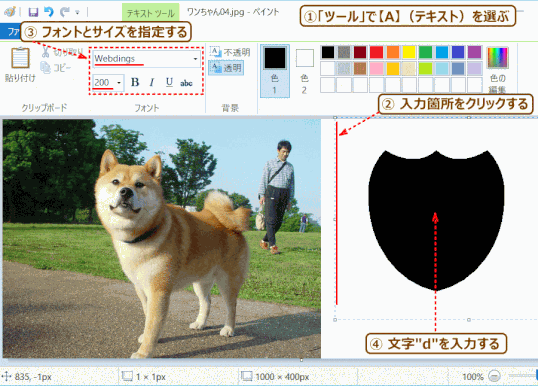Pick the pink palette swatch

[376, 69]
